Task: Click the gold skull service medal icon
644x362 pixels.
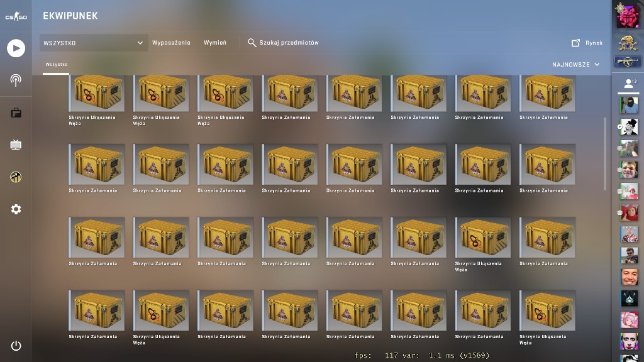Action: (x=628, y=42)
